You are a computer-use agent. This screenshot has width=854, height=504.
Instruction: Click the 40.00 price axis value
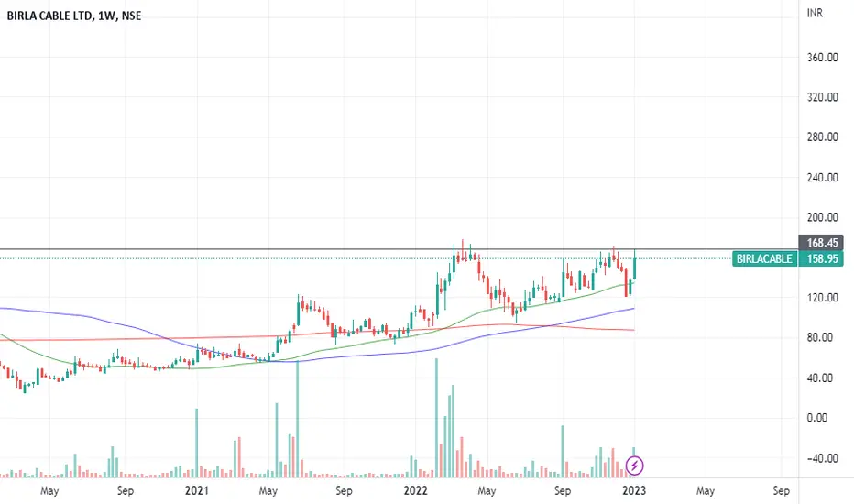click(x=820, y=378)
